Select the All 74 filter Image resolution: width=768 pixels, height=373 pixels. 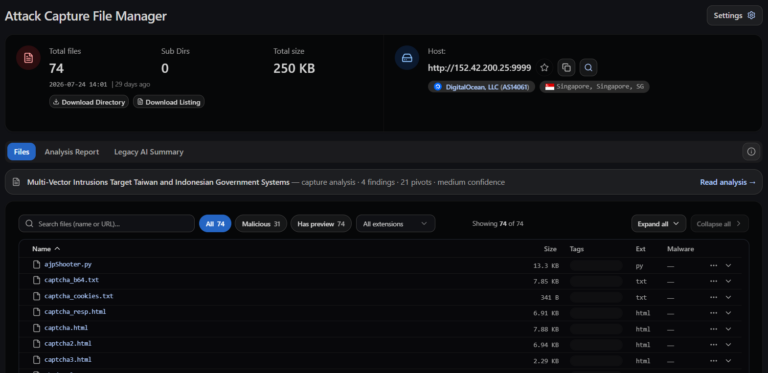(x=215, y=224)
